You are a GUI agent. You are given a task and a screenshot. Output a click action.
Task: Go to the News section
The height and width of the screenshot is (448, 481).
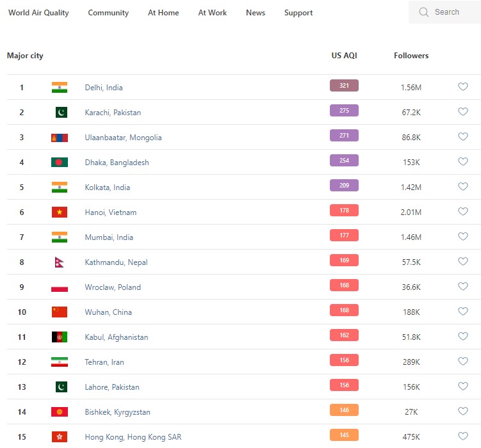click(256, 13)
